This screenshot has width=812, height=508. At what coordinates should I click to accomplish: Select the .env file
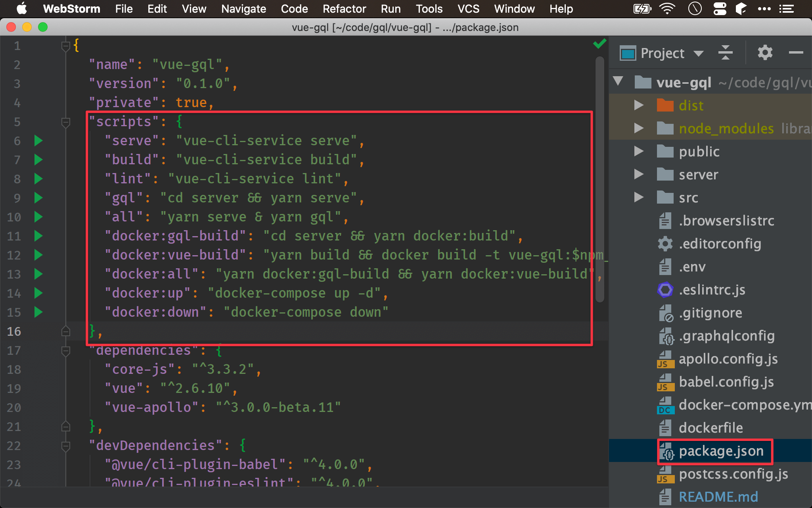[692, 266]
